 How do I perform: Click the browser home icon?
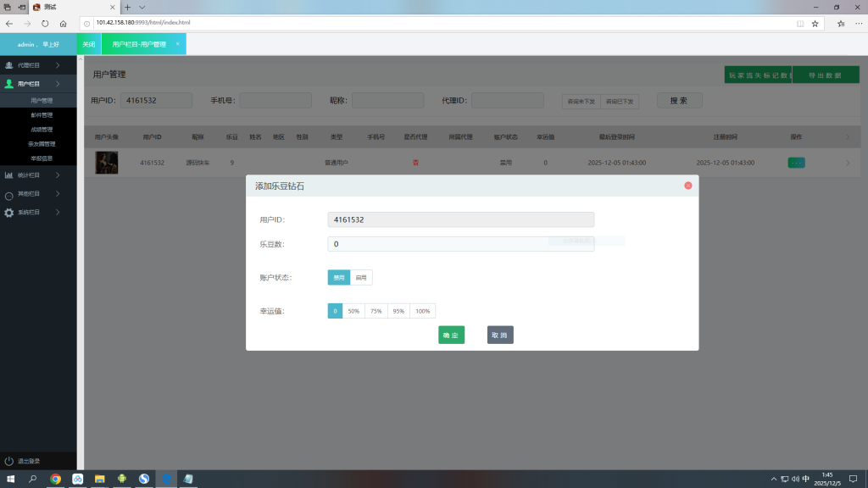coord(64,24)
